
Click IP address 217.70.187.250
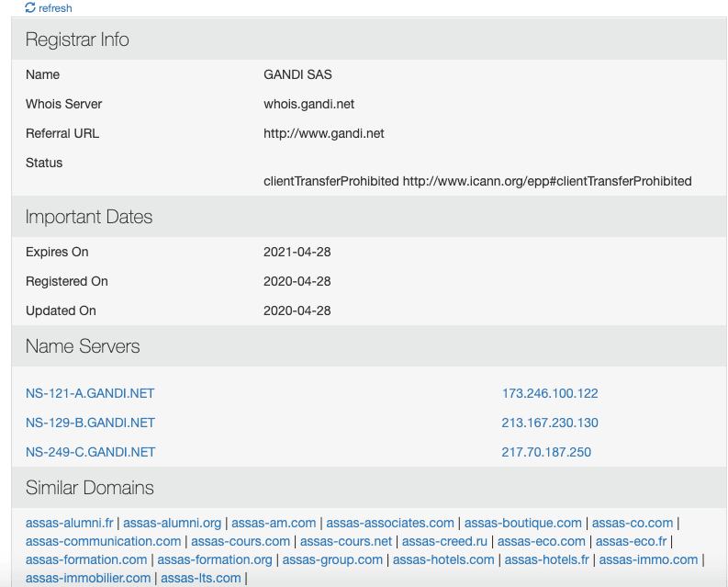pyautogui.click(x=546, y=452)
